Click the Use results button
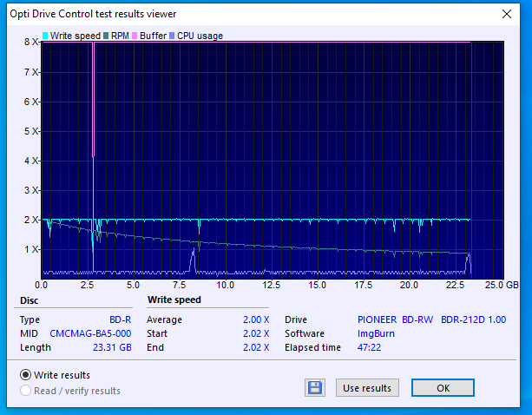Screen dimensions: 532x415 pos(367,388)
